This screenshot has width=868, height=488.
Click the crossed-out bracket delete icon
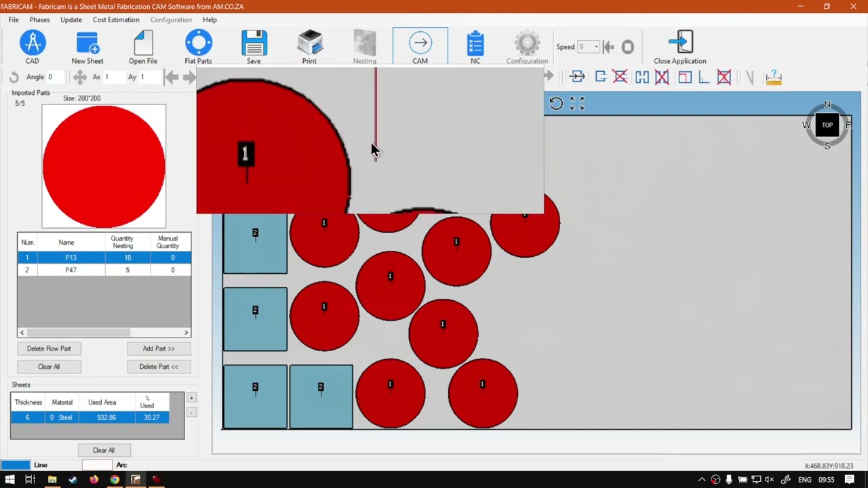620,77
